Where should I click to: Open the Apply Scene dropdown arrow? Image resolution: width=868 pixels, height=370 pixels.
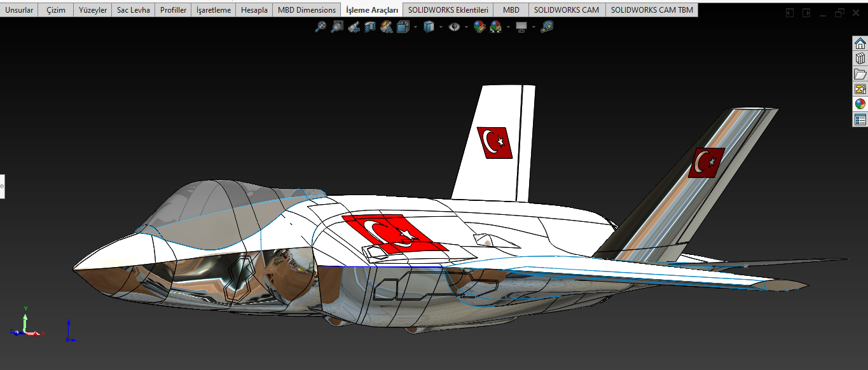coord(508,27)
